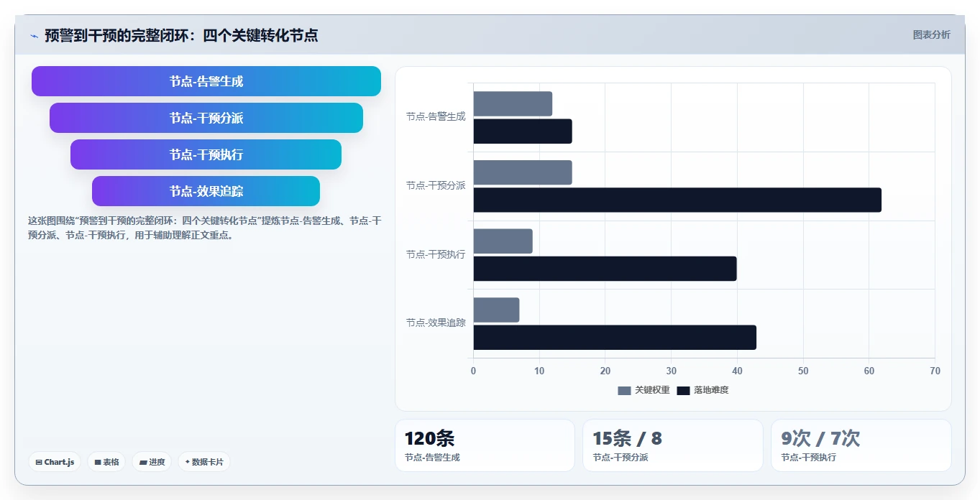Select the 节点-干预分派 funnel bar
Viewport: 980px width, 500px height.
(x=206, y=118)
